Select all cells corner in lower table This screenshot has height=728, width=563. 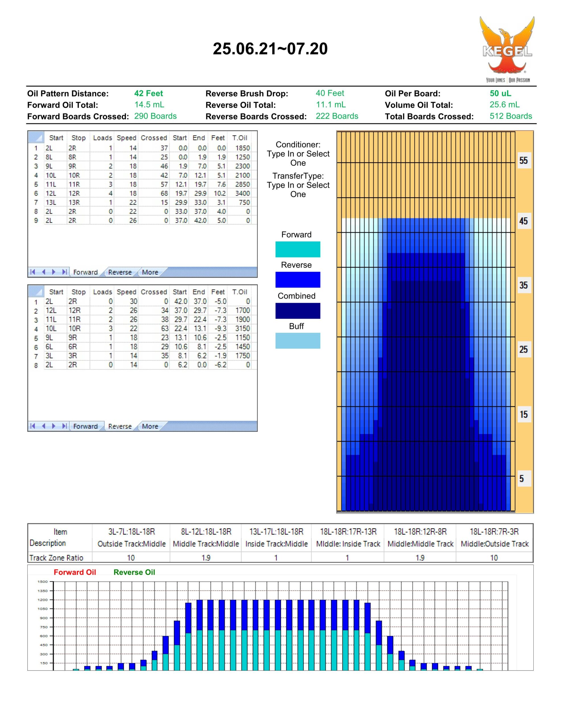(x=36, y=291)
